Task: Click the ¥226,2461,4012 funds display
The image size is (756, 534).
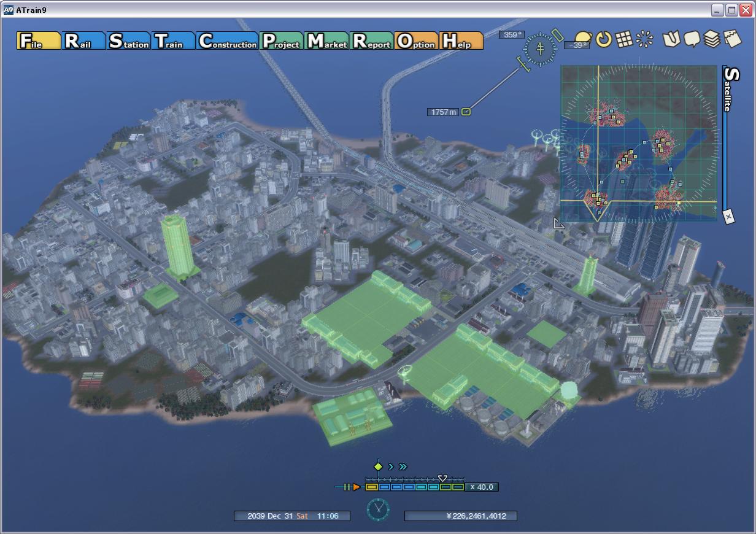Action: click(x=460, y=516)
